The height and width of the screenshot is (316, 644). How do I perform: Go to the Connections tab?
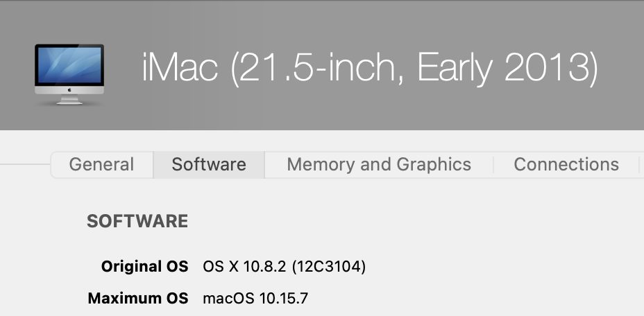pyautogui.click(x=566, y=165)
